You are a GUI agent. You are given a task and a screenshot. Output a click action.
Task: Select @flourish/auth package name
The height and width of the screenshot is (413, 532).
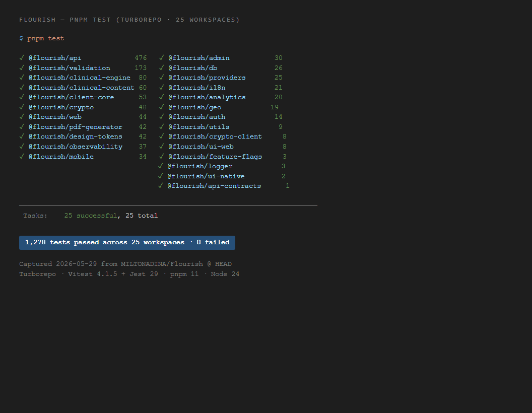(197, 117)
